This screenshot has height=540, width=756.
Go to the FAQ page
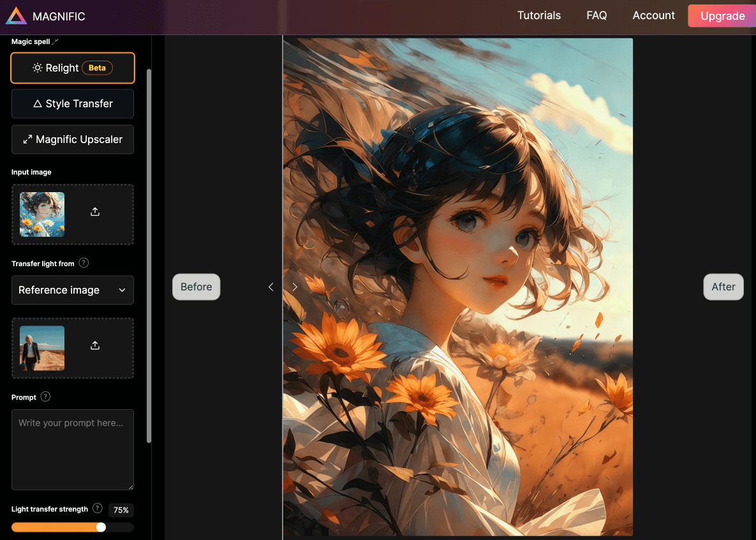point(597,16)
